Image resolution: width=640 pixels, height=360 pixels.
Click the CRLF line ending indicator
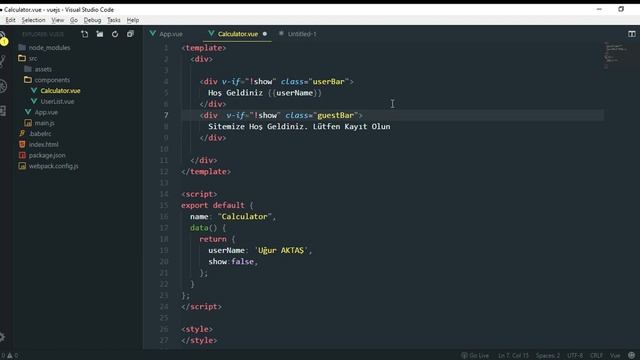point(596,356)
